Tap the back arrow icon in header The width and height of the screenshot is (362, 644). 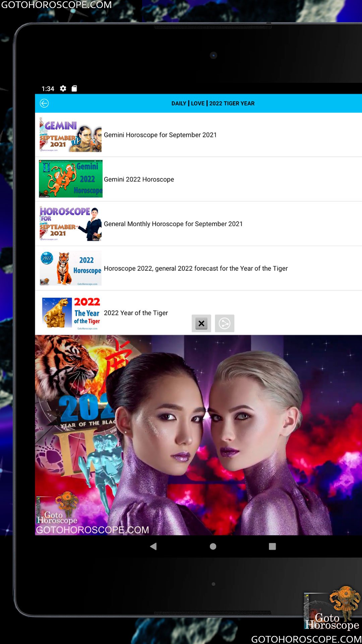[x=44, y=103]
